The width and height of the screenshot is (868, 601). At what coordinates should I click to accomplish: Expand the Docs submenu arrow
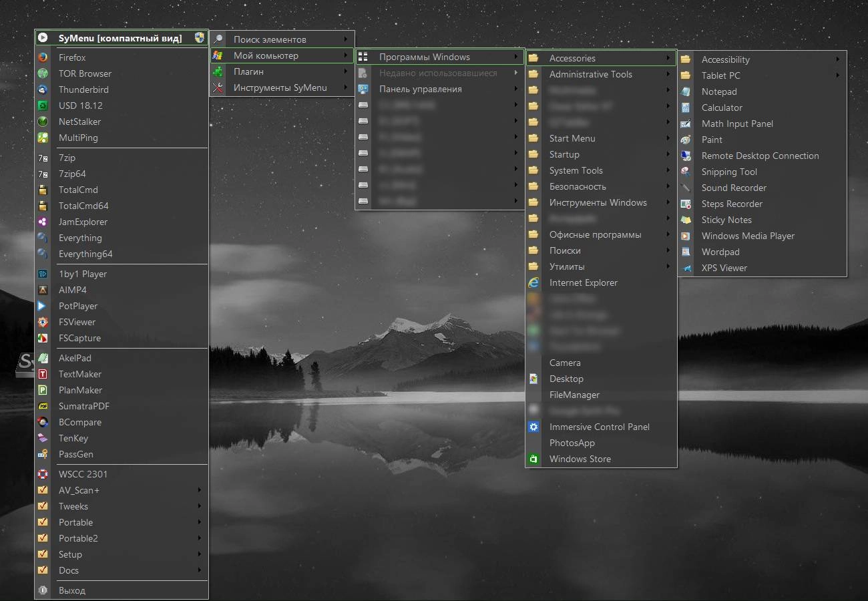[x=200, y=570]
